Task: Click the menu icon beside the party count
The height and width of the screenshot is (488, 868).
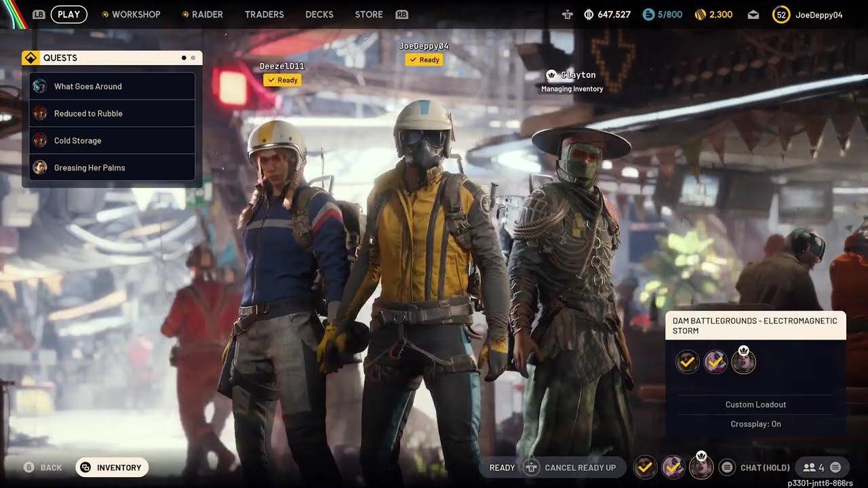Action: click(835, 467)
